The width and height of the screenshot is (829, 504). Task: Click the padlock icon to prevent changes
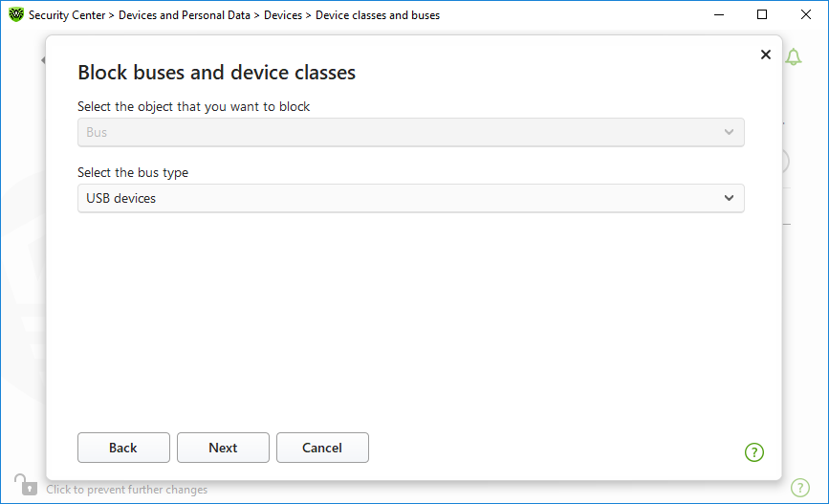tap(26, 485)
